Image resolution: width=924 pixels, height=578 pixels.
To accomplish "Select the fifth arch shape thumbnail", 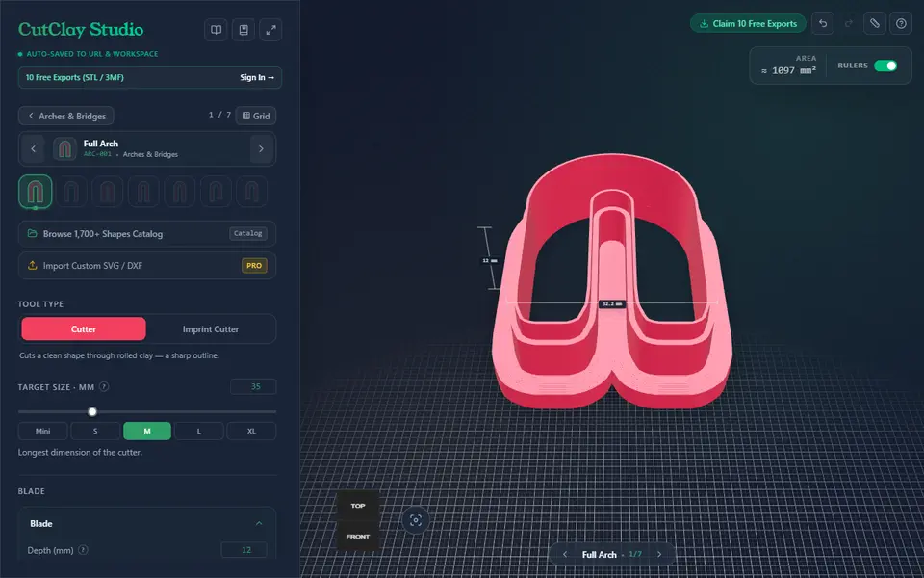I will click(180, 192).
